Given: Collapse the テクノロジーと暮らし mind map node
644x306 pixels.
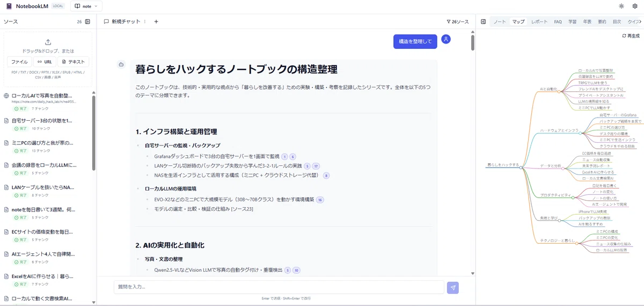Looking at the screenshot, I should (578, 244).
